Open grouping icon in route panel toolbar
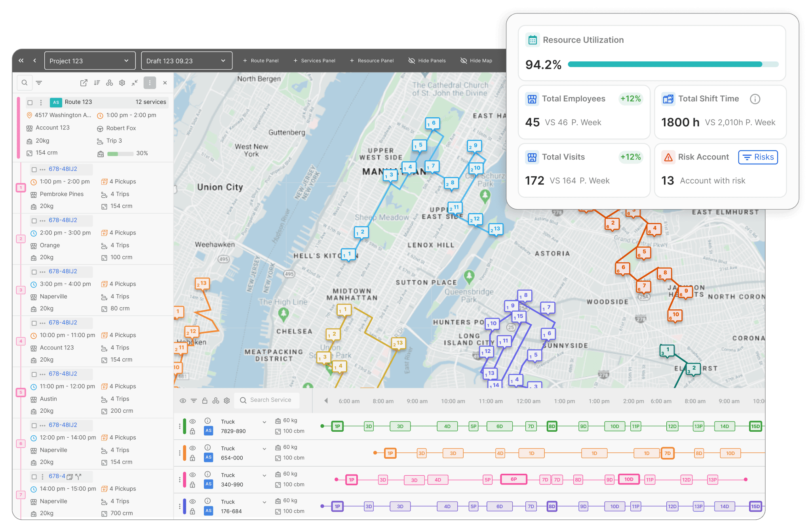Image resolution: width=812 pixels, height=528 pixels. coord(110,83)
